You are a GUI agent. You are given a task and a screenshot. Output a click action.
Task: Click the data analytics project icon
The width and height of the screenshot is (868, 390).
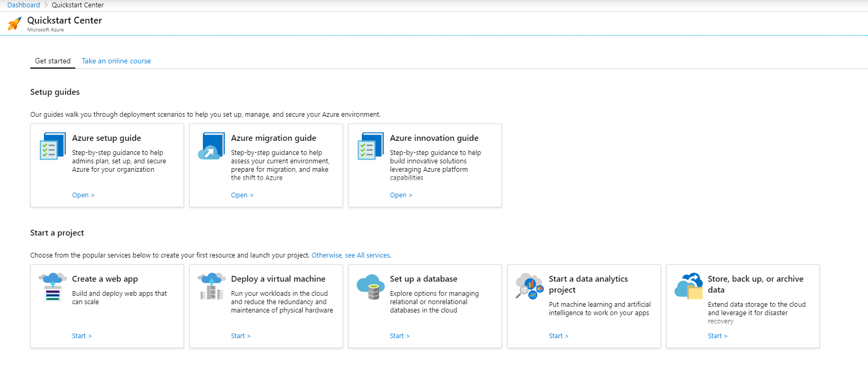[x=530, y=286]
